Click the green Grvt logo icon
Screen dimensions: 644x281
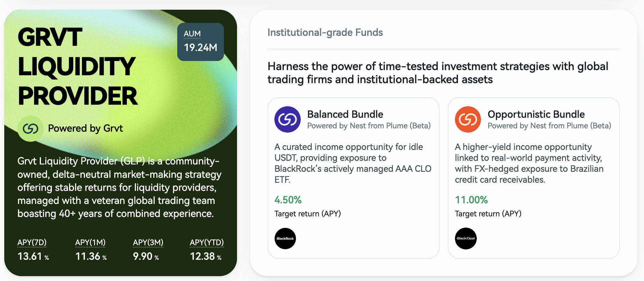(30, 129)
